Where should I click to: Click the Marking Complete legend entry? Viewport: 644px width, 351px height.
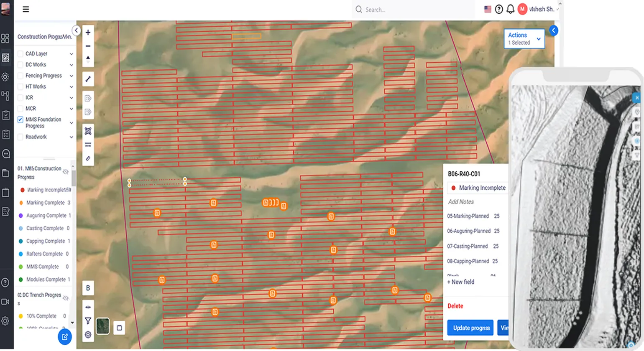point(45,203)
